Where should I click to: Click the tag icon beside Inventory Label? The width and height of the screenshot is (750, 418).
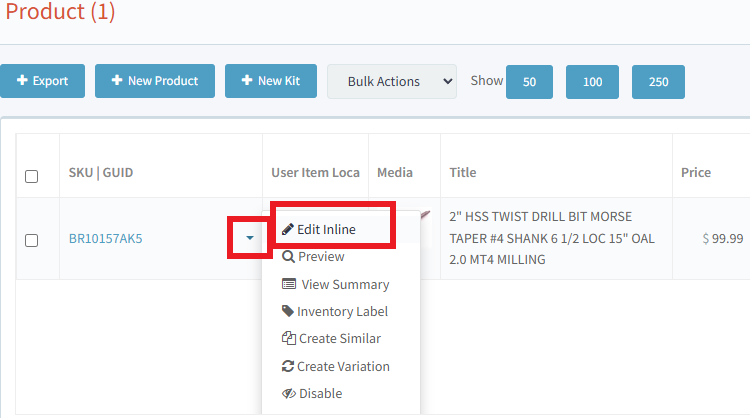pos(288,312)
